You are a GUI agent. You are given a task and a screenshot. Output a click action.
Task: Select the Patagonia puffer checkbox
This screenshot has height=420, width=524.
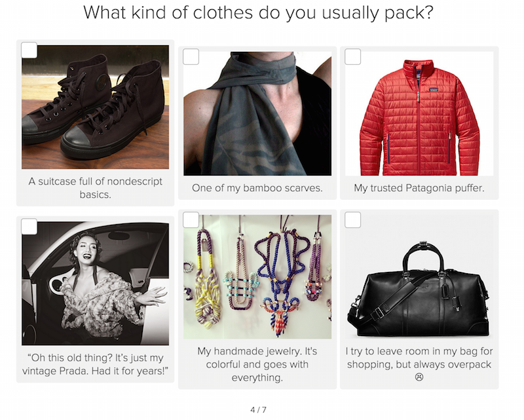tap(352, 56)
